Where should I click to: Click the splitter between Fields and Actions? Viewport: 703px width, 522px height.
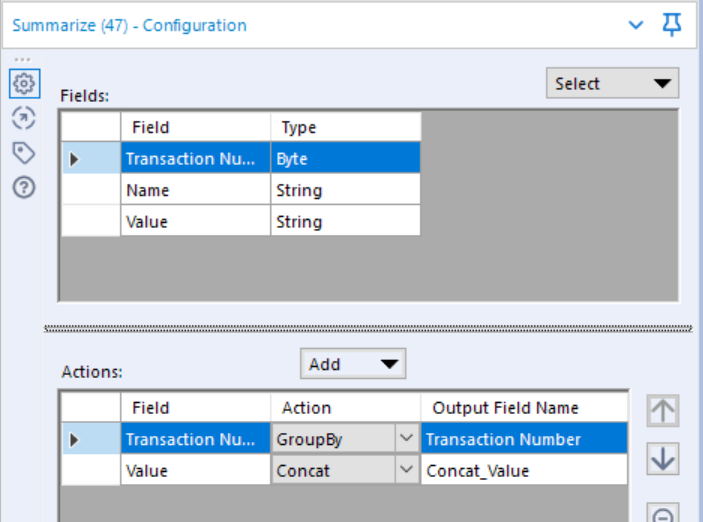pyautogui.click(x=368, y=329)
